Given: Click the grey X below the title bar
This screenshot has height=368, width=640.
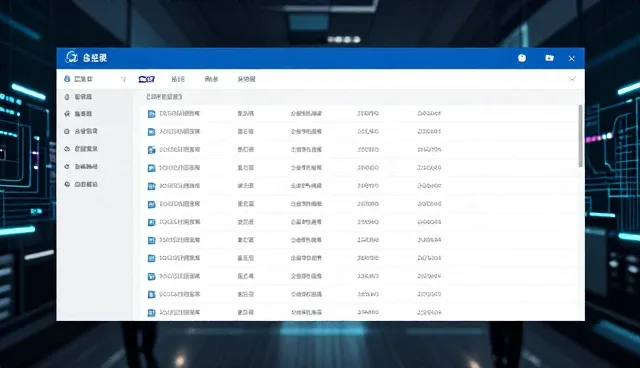Looking at the screenshot, I should (572, 79).
